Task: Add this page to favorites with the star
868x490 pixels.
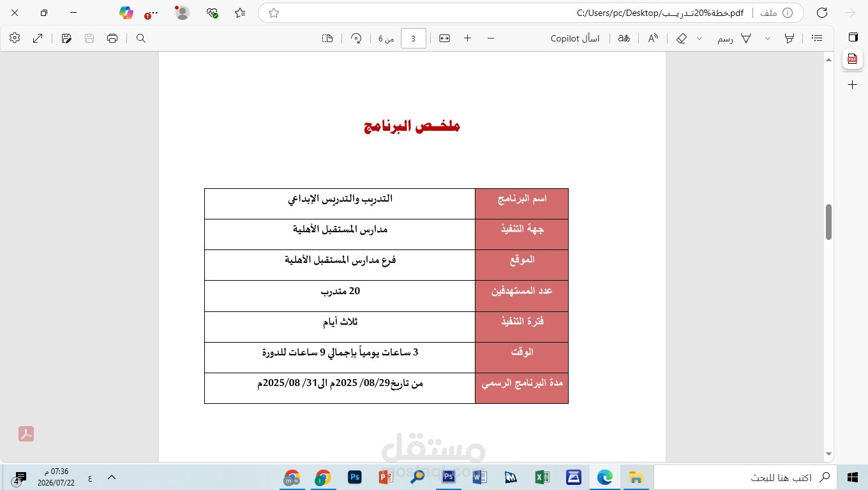Action: [274, 13]
